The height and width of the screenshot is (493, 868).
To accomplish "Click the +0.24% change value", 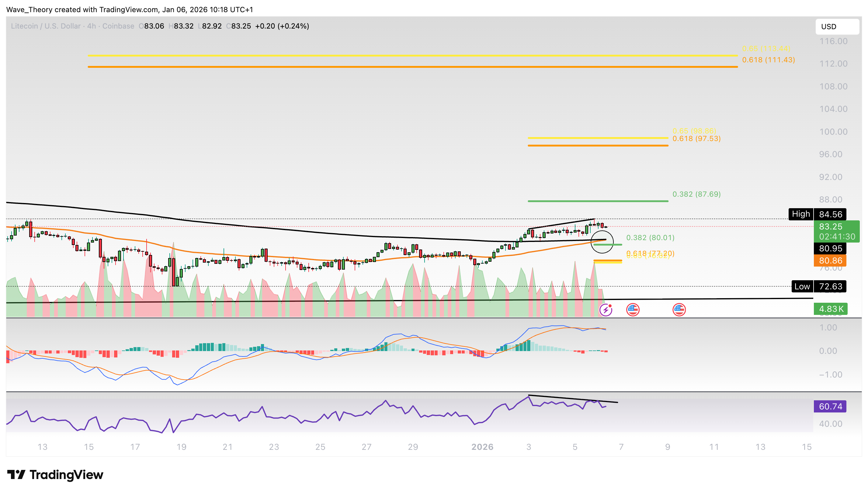I will click(x=293, y=26).
